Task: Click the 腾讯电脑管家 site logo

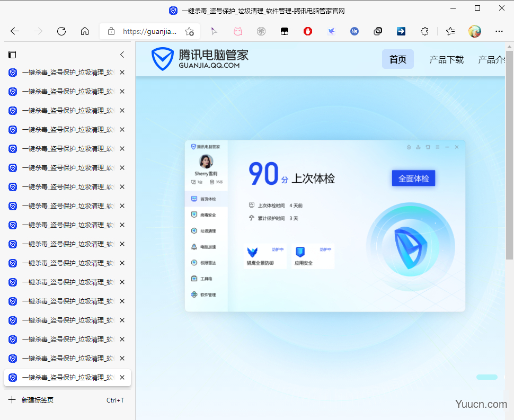Action: click(200, 59)
